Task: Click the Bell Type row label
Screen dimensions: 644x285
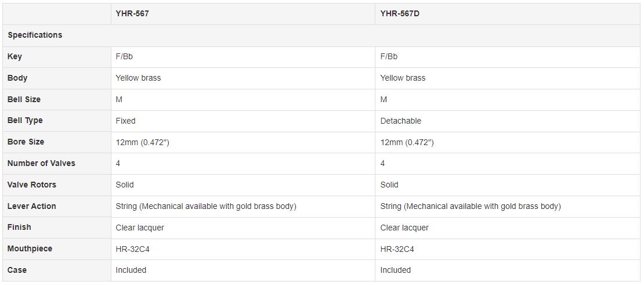Action: [x=25, y=120]
